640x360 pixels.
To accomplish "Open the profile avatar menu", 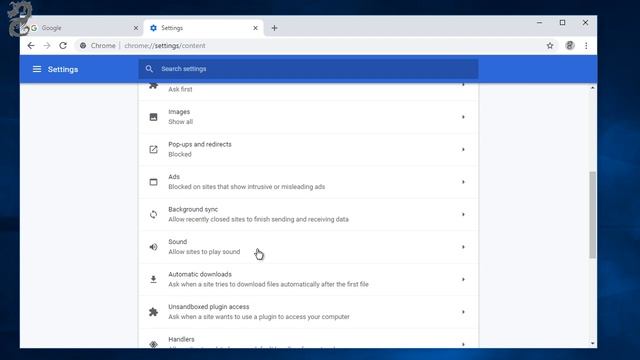I will (570, 46).
